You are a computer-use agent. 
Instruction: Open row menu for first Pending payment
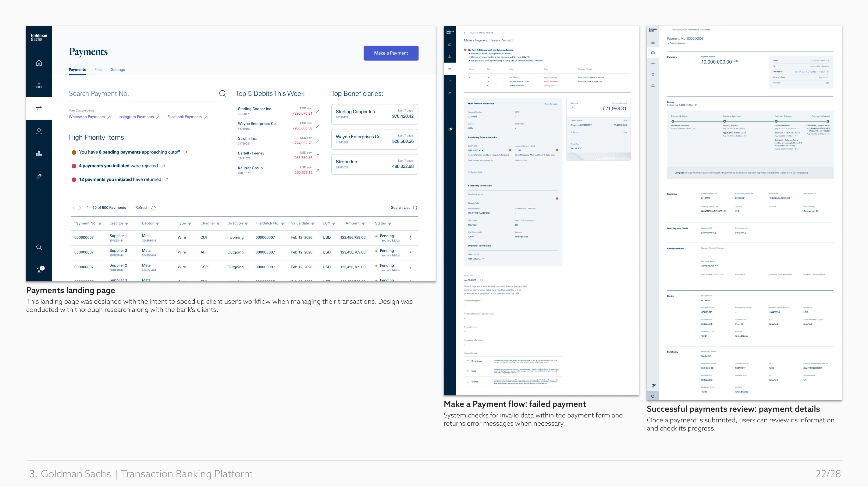coord(410,238)
